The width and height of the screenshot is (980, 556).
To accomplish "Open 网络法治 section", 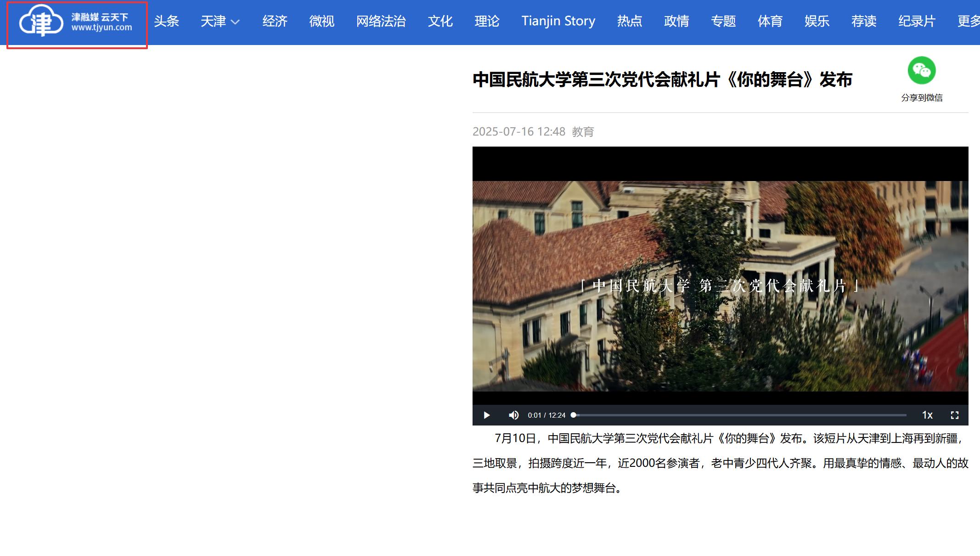I will pos(381,22).
